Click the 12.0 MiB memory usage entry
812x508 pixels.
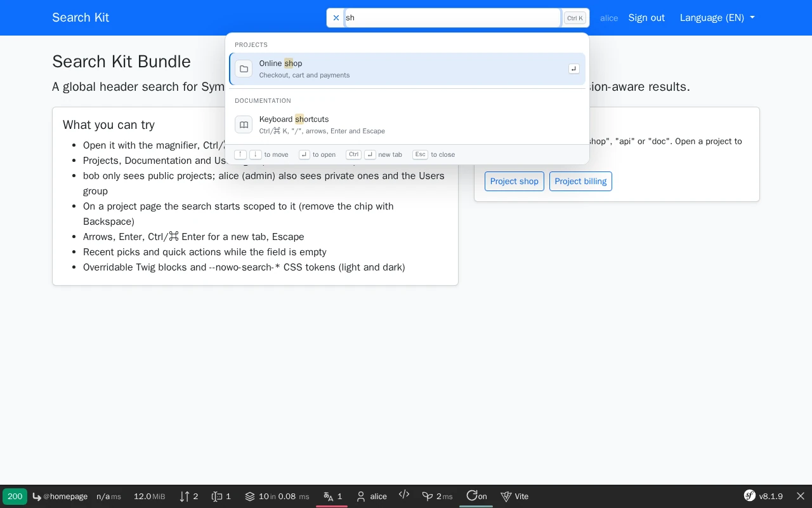pos(149,497)
